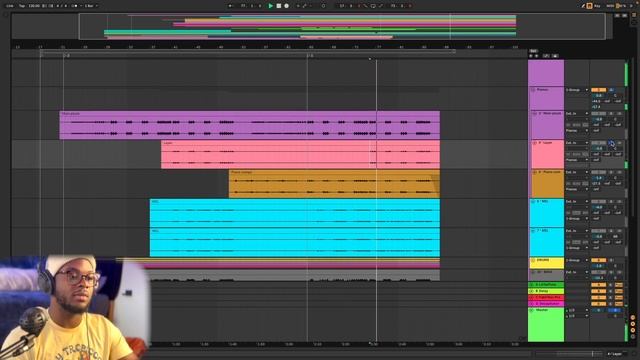Enable the Draw Mode pencil icon
640x360 pixels.
coord(583,6)
